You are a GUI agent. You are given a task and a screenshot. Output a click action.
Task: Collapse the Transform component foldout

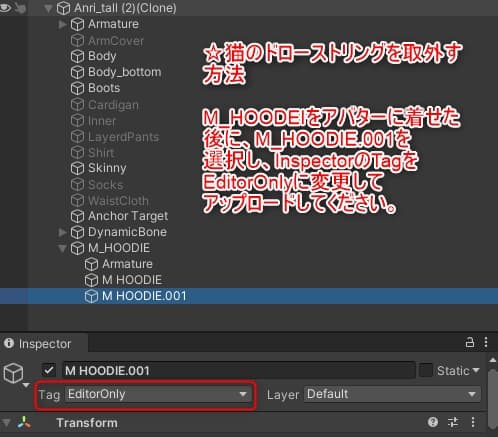tap(6, 423)
